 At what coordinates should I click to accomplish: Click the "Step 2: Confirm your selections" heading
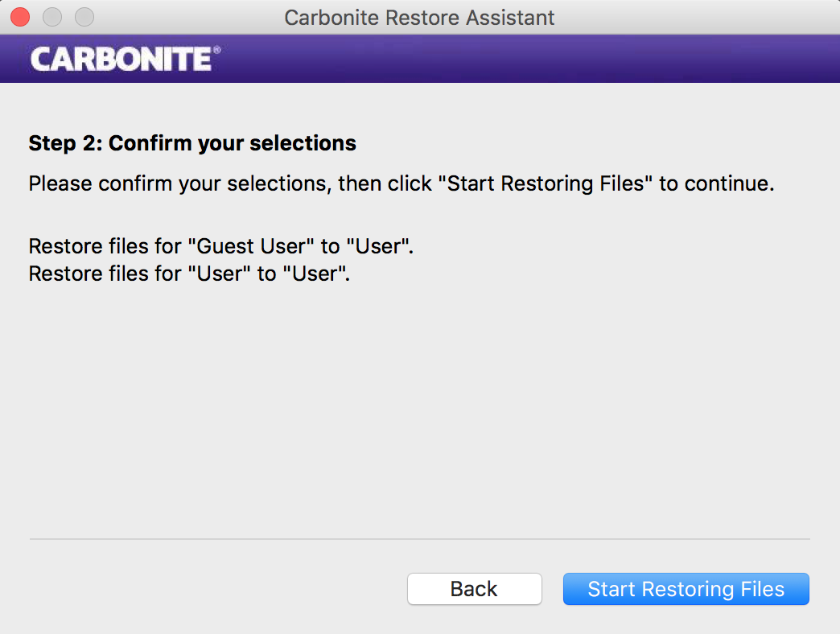click(x=192, y=143)
